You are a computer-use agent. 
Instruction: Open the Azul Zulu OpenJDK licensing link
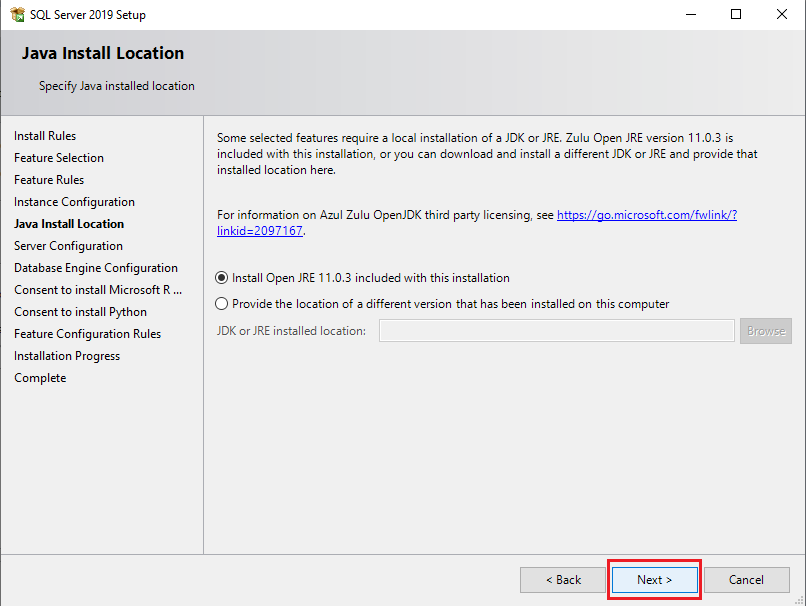point(646,214)
